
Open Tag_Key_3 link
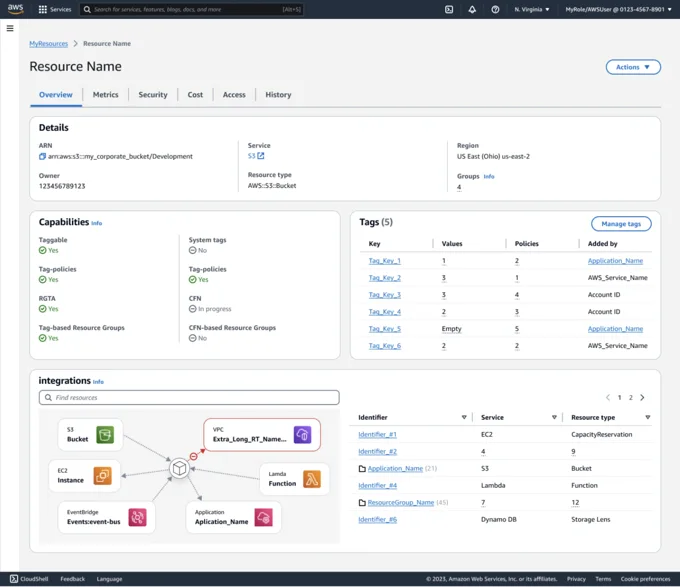[x=385, y=295]
